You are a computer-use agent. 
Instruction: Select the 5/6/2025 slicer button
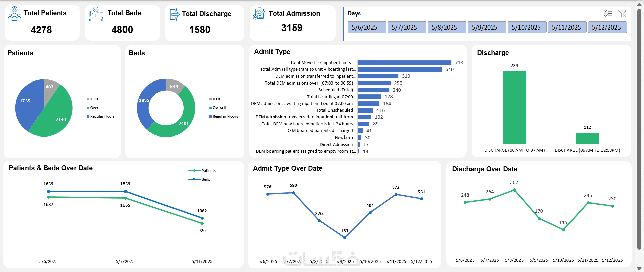coord(366,28)
